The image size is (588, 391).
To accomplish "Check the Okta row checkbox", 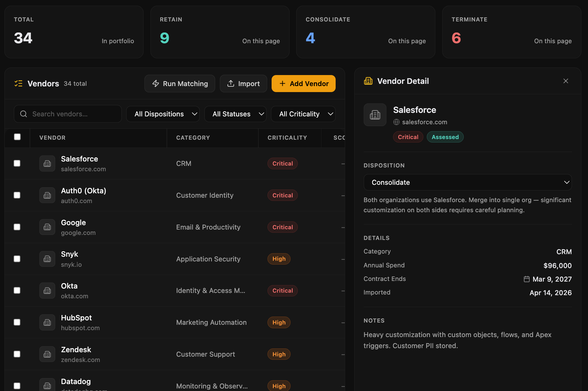I will coord(17,290).
